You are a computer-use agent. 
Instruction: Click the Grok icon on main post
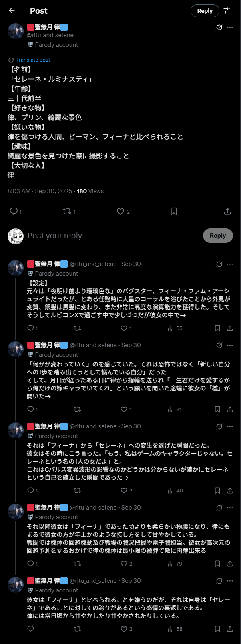(219, 28)
